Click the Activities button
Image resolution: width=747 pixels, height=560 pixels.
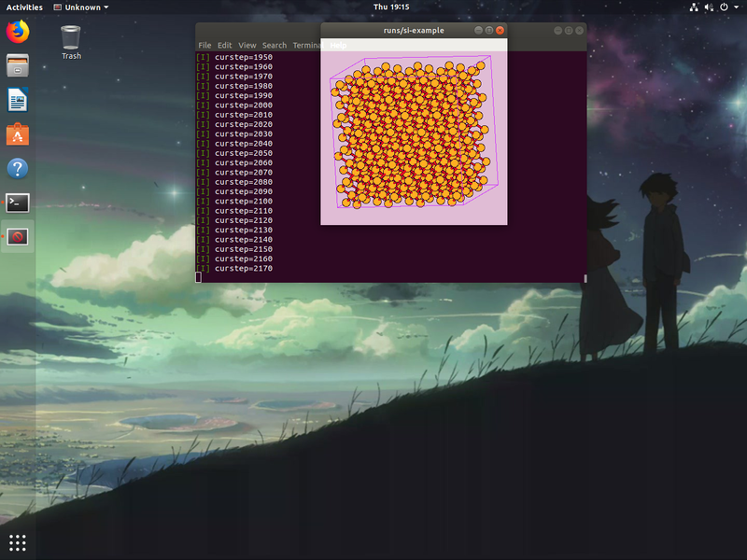(x=24, y=7)
